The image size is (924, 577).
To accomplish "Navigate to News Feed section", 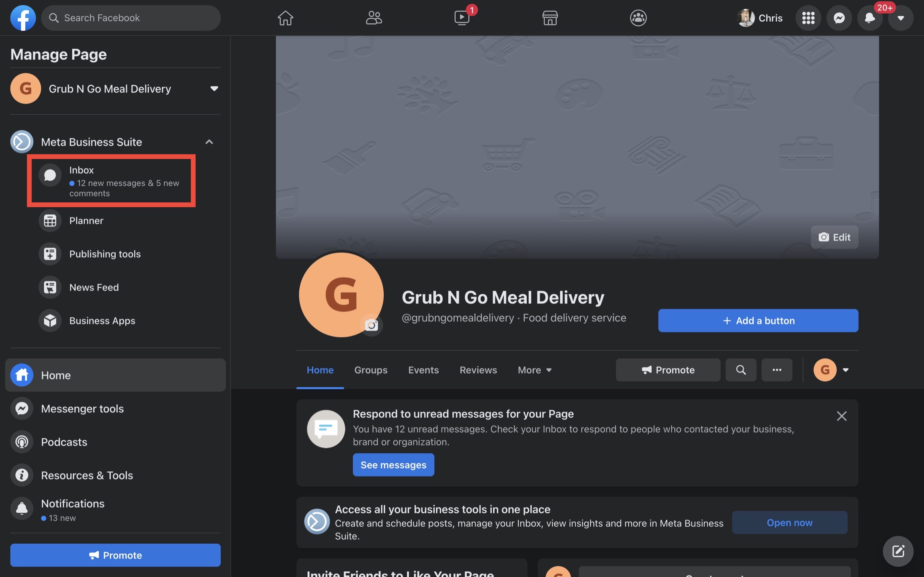I will tap(94, 287).
